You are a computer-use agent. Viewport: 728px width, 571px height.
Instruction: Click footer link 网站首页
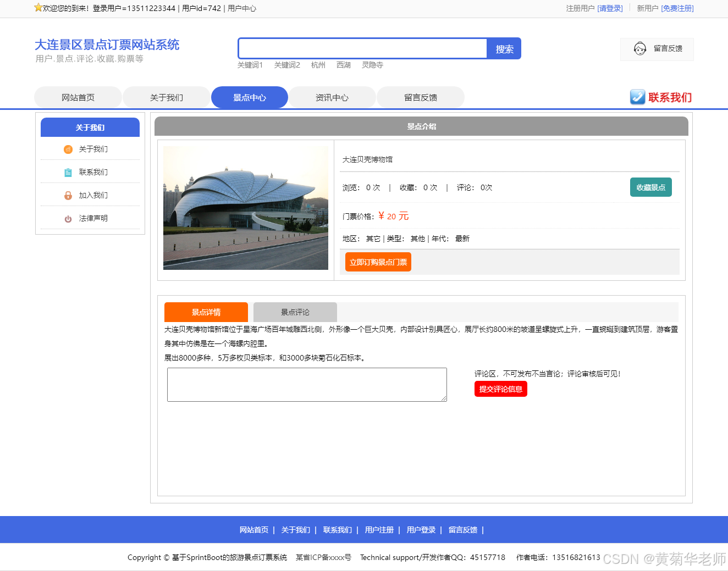coord(254,530)
